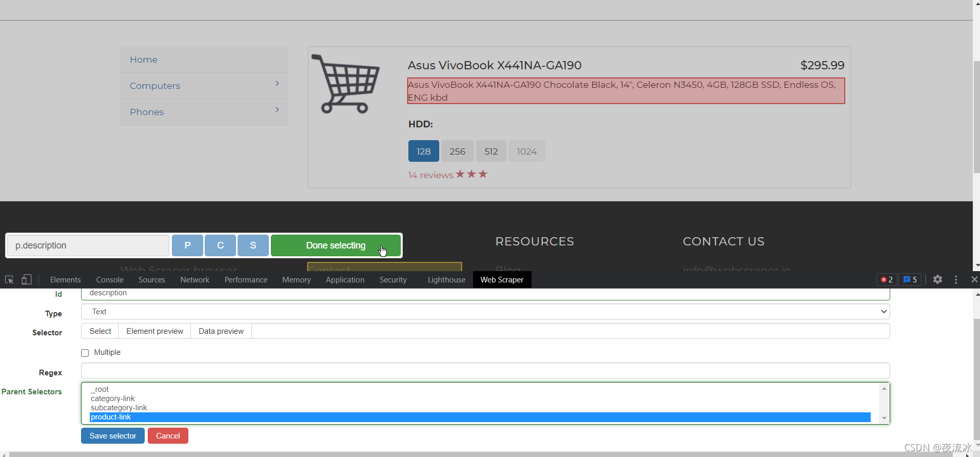The height and width of the screenshot is (457, 980).
Task: Click the Done selecting button
Action: [336, 245]
